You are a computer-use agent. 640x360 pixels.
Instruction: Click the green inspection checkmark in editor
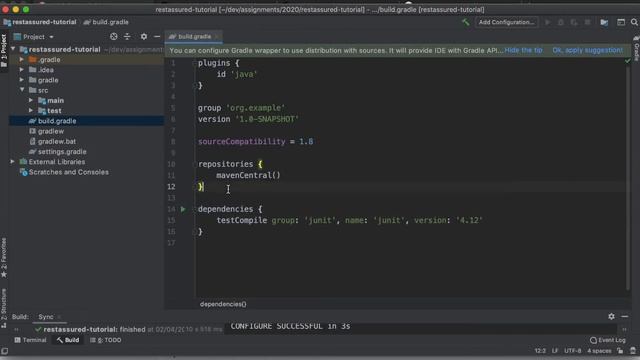[x=628, y=61]
